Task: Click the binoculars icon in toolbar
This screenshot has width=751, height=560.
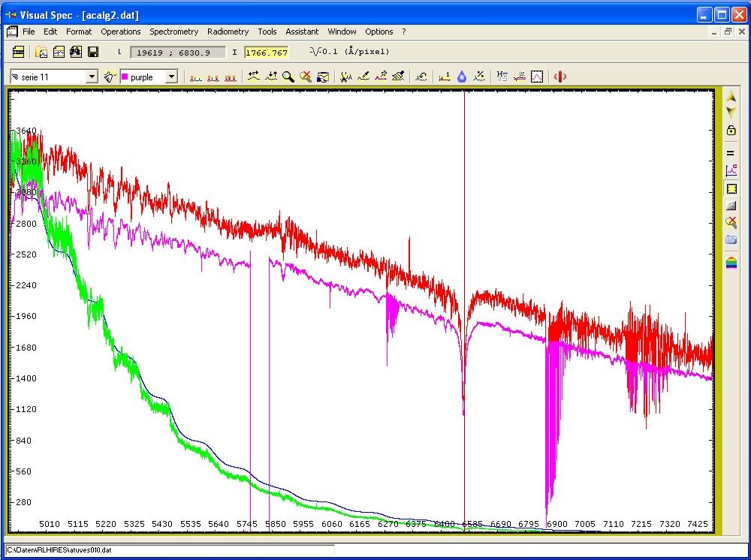Action: pos(76,52)
